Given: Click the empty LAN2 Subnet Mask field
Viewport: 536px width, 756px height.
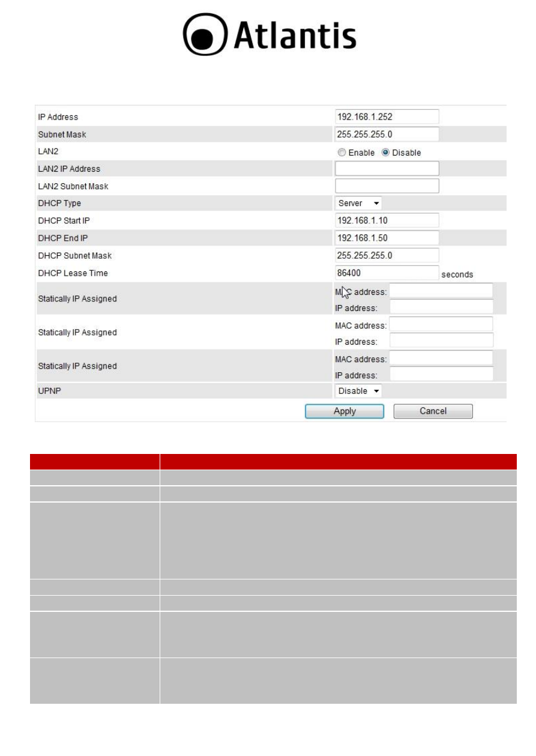Looking at the screenshot, I should click(387, 186).
